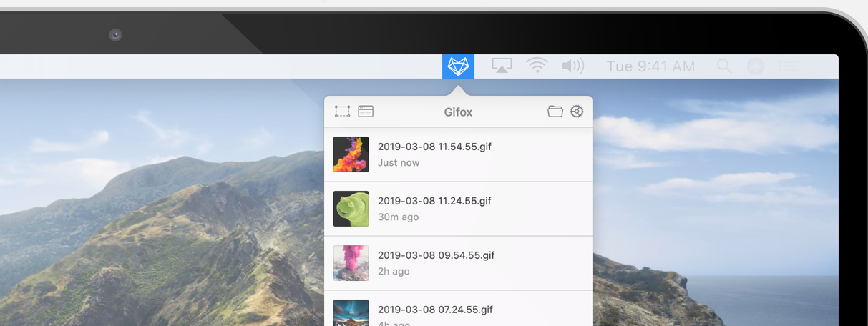
Task: Select the pink smoke GIF thumbnail
Action: coord(351,263)
